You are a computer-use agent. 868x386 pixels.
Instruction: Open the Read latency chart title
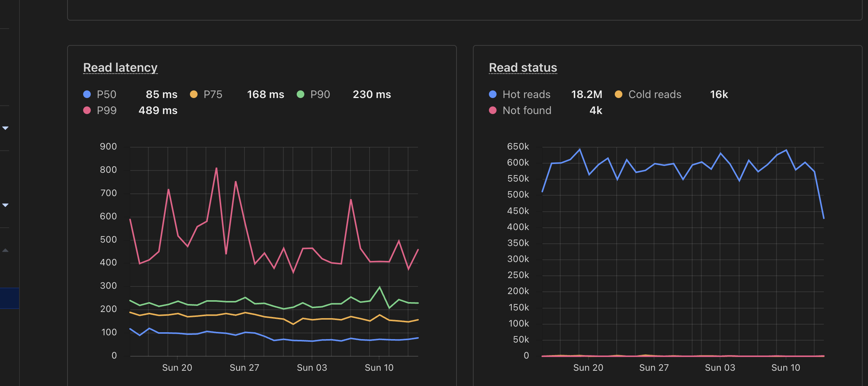pyautogui.click(x=120, y=68)
